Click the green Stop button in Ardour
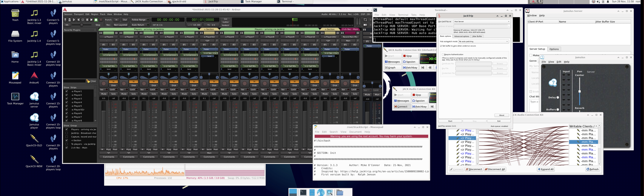Screen dimensions: 644x196 point(96,20)
